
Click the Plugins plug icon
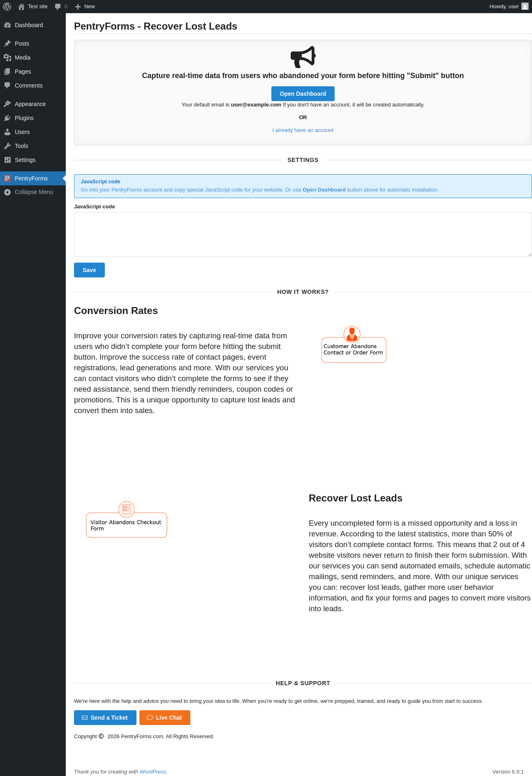tap(7, 118)
